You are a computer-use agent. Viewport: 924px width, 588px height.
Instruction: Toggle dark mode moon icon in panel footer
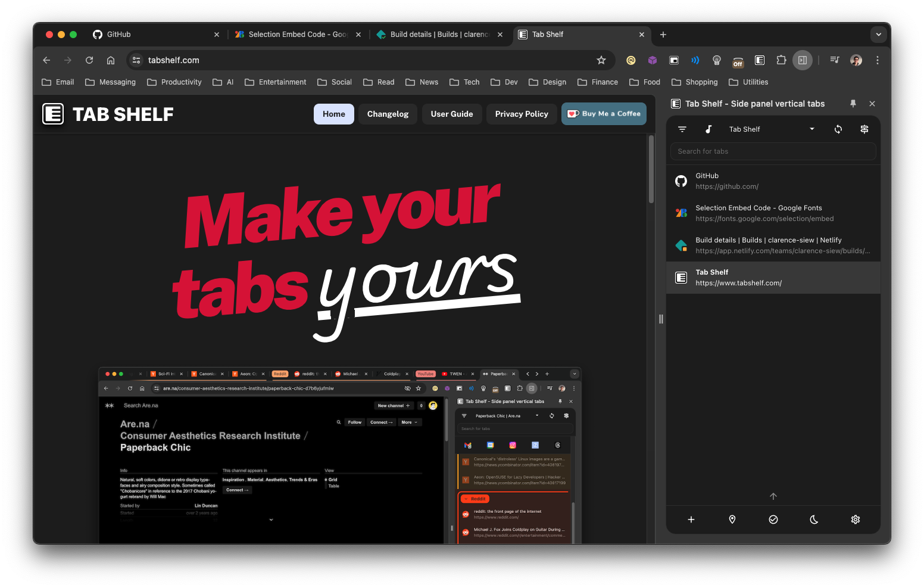(x=814, y=519)
